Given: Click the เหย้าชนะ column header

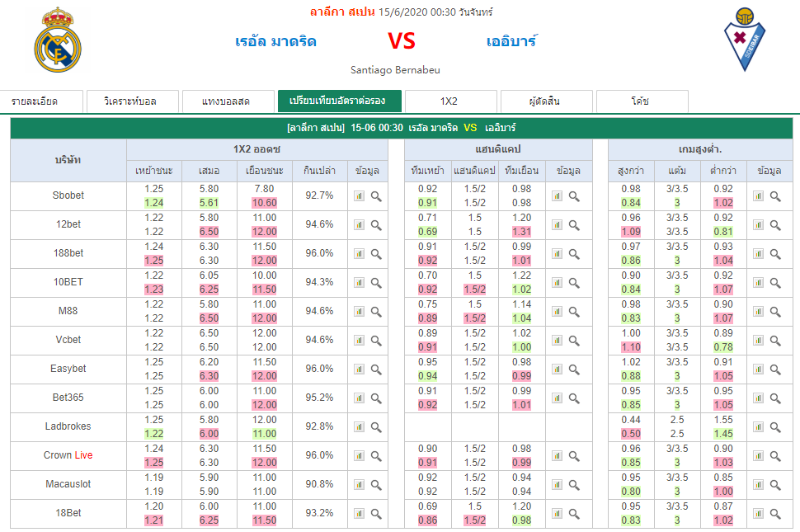Looking at the screenshot, I should [x=154, y=171].
